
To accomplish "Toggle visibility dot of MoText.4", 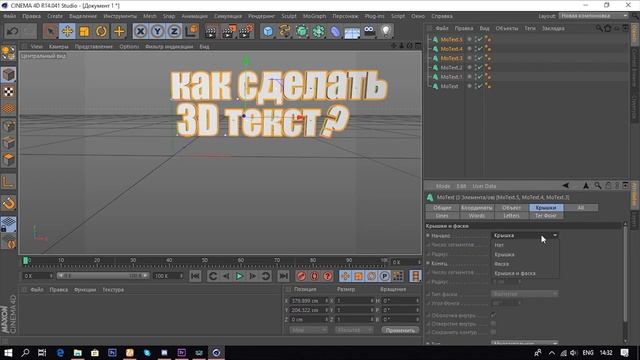I will [x=469, y=49].
